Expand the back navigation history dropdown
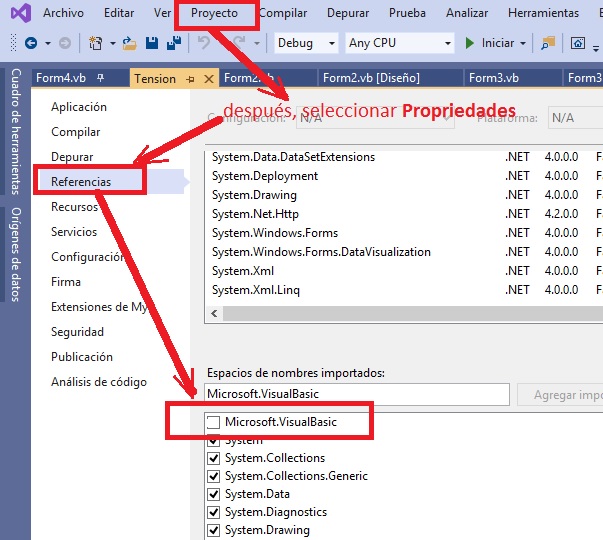The image size is (603, 540). click(48, 43)
